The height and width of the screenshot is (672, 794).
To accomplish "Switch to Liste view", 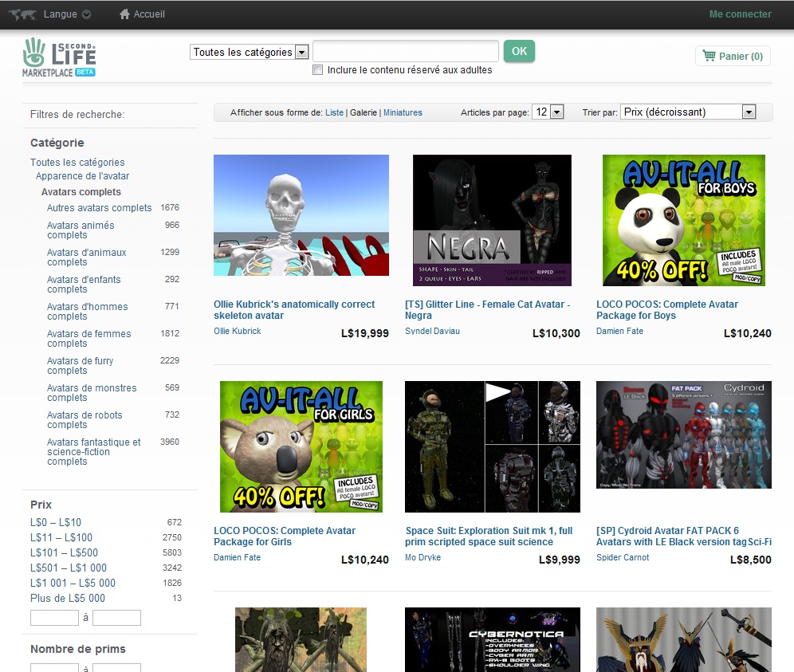I will tap(334, 112).
